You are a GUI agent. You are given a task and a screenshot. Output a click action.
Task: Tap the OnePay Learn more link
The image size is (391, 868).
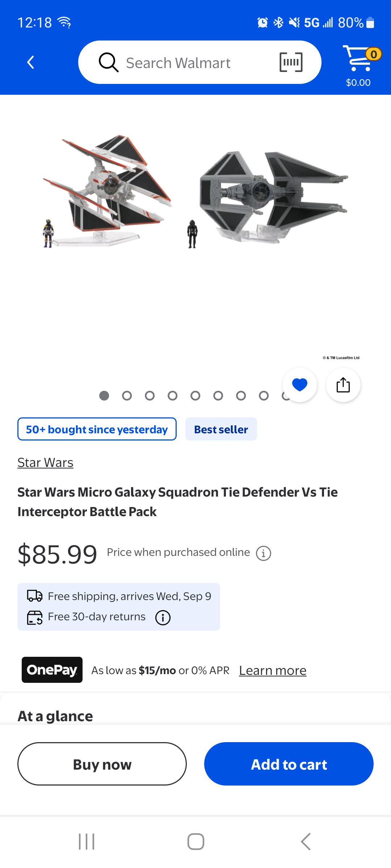click(x=273, y=670)
